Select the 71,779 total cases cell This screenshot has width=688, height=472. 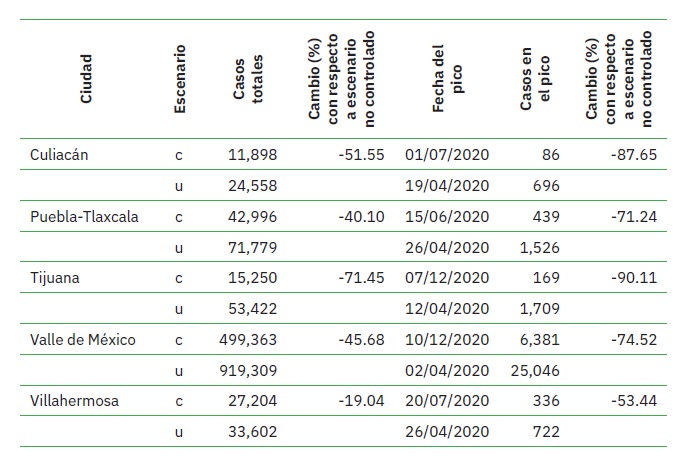point(252,247)
